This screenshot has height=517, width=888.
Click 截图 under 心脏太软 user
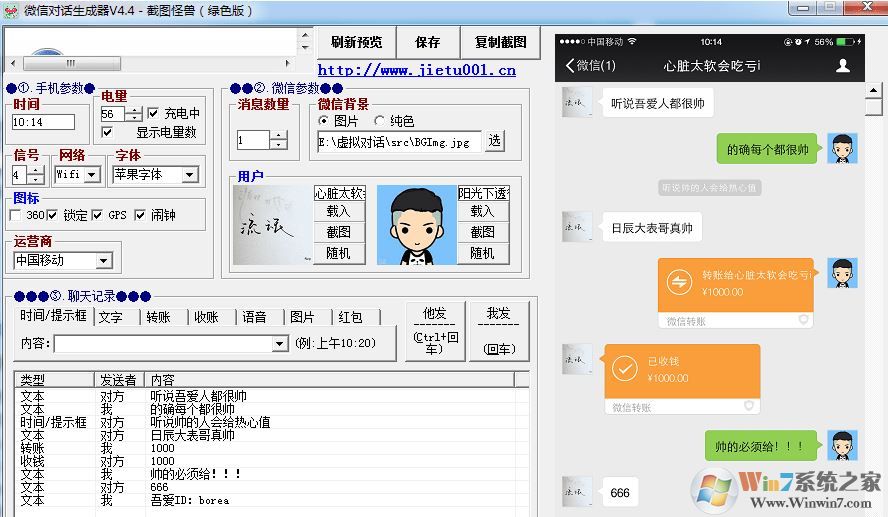click(x=339, y=232)
